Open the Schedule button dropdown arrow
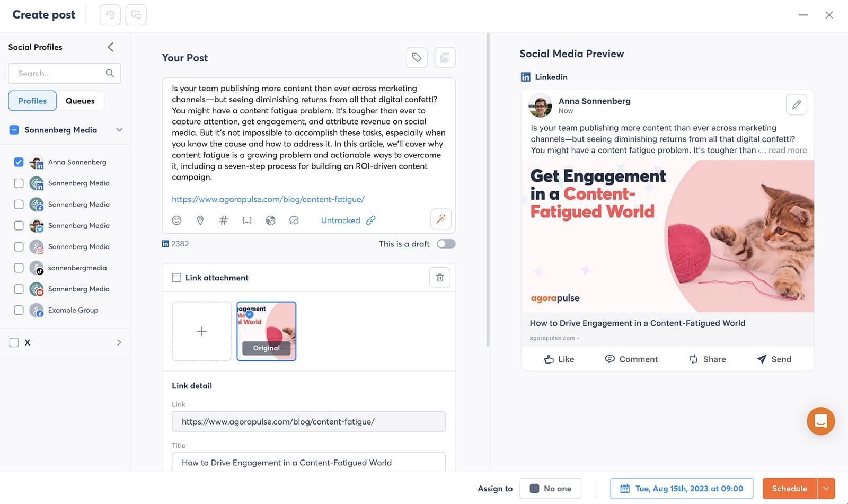Image resolution: width=848 pixels, height=504 pixels. click(826, 489)
